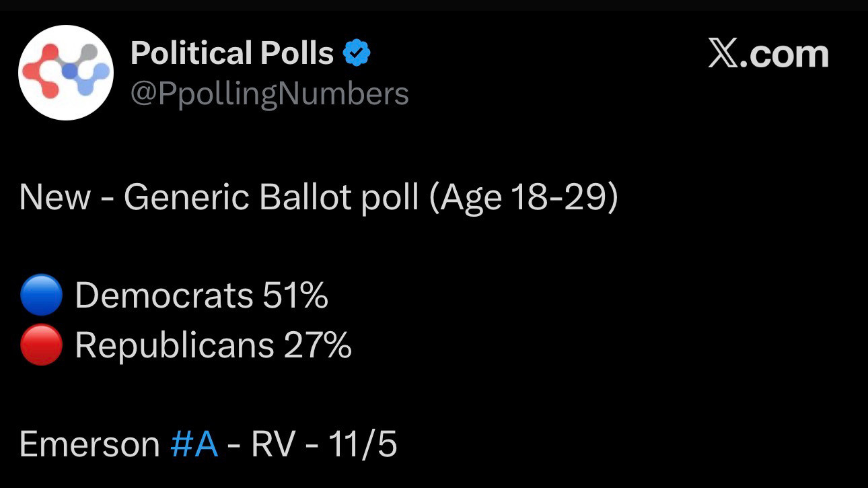
Task: Open the Political Polls profile avatar
Action: 65,73
